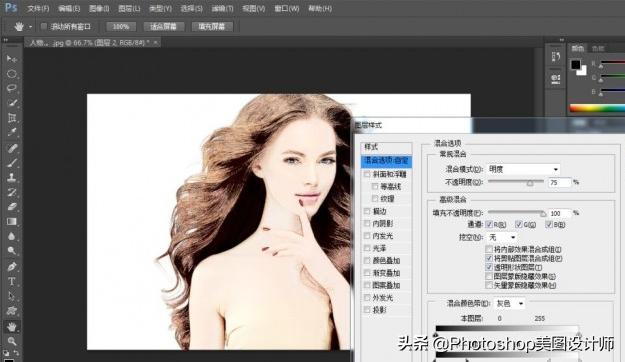This screenshot has width=625, height=362.
Task: Select the Eyedropper tool
Action: 12,132
